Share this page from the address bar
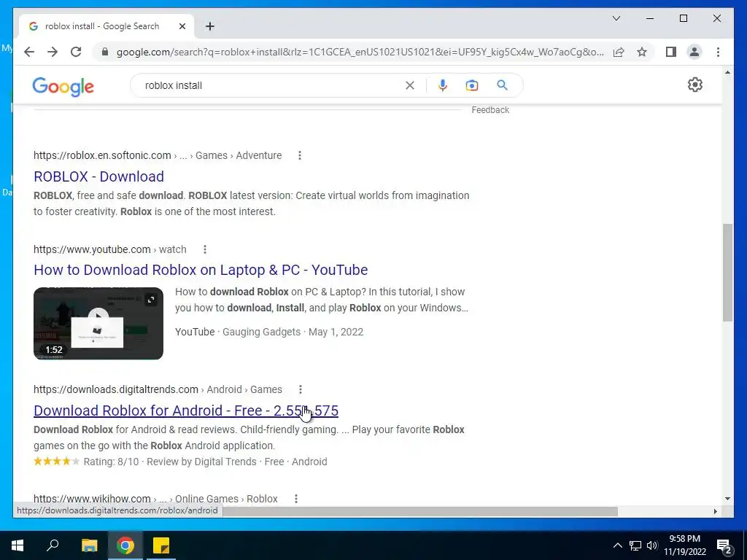747x560 pixels. point(619,52)
